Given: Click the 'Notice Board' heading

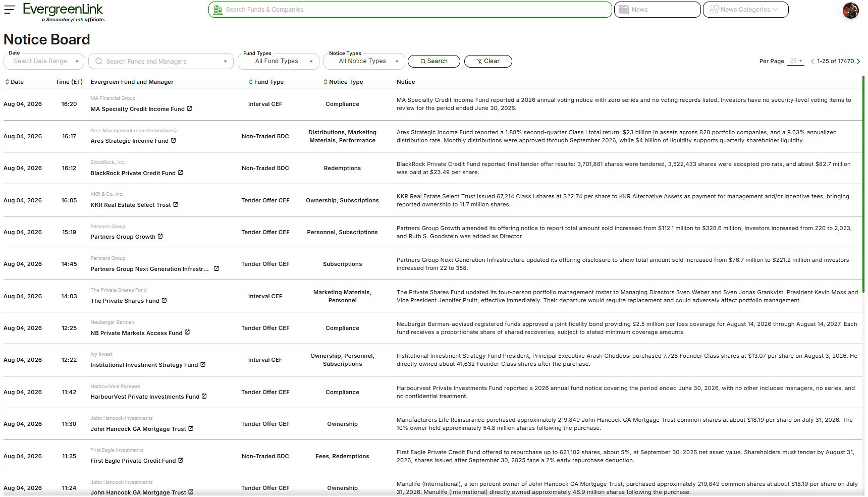Looking at the screenshot, I should [x=47, y=39].
